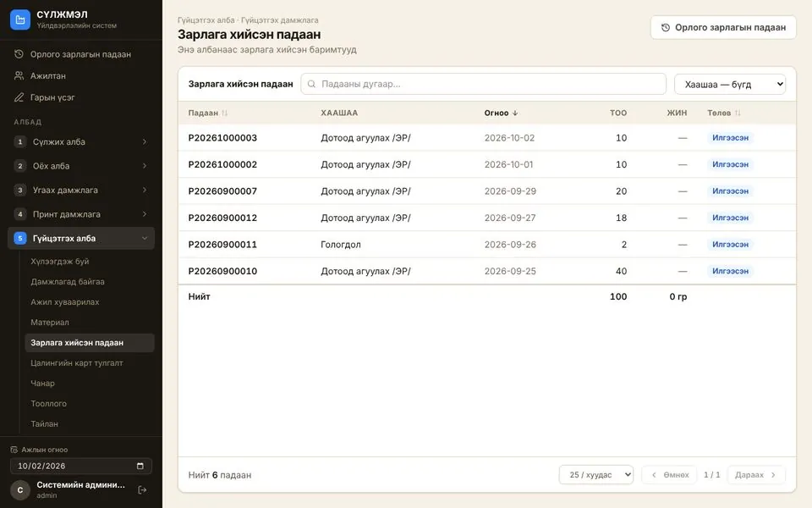Expand the Принт дамжлага section chevron
Viewport: 812px width, 508px height.
point(145,214)
